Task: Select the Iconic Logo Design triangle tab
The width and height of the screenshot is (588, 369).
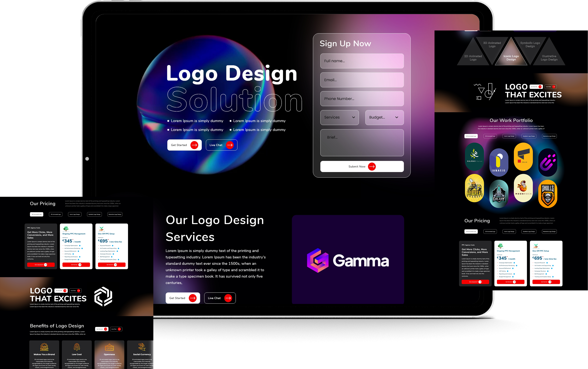Action: click(511, 57)
